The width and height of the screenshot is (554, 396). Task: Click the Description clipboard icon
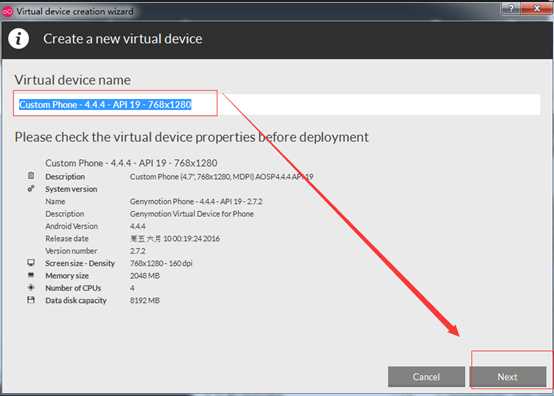[31, 176]
